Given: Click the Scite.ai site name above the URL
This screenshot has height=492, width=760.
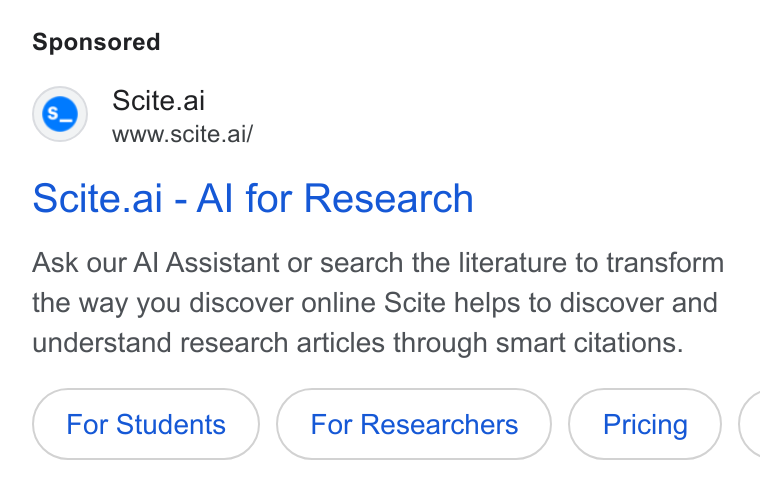Looking at the screenshot, I should click(x=158, y=101).
